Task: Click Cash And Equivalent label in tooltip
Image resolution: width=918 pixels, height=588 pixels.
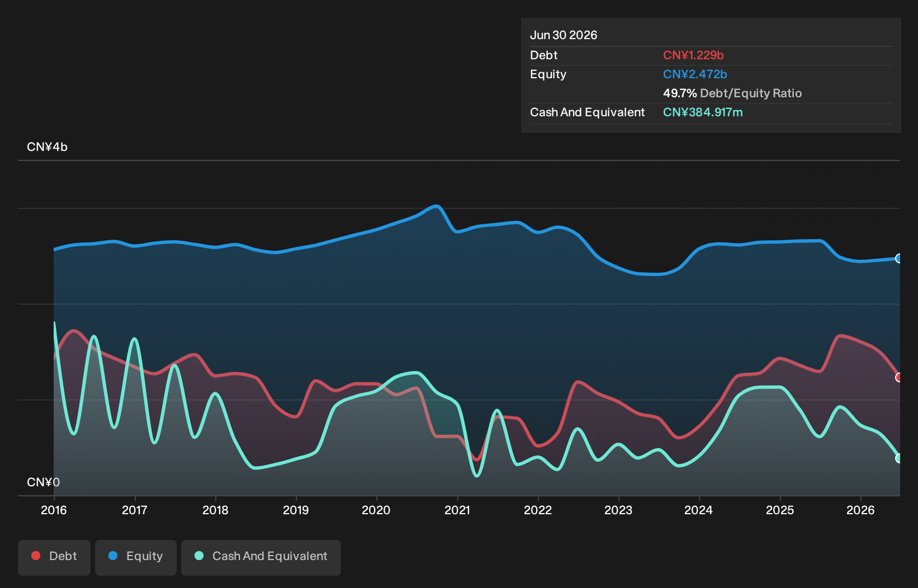Action: point(588,112)
